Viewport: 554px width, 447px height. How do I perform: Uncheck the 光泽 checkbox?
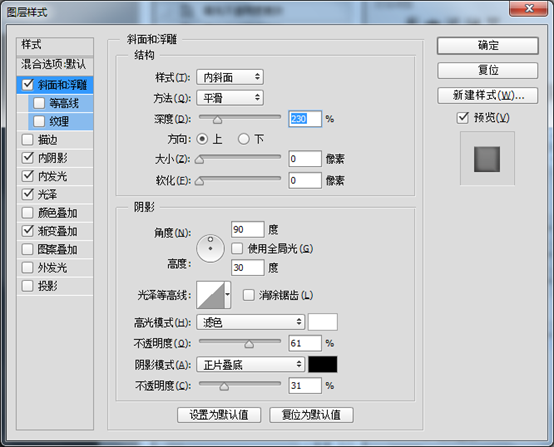(x=28, y=194)
